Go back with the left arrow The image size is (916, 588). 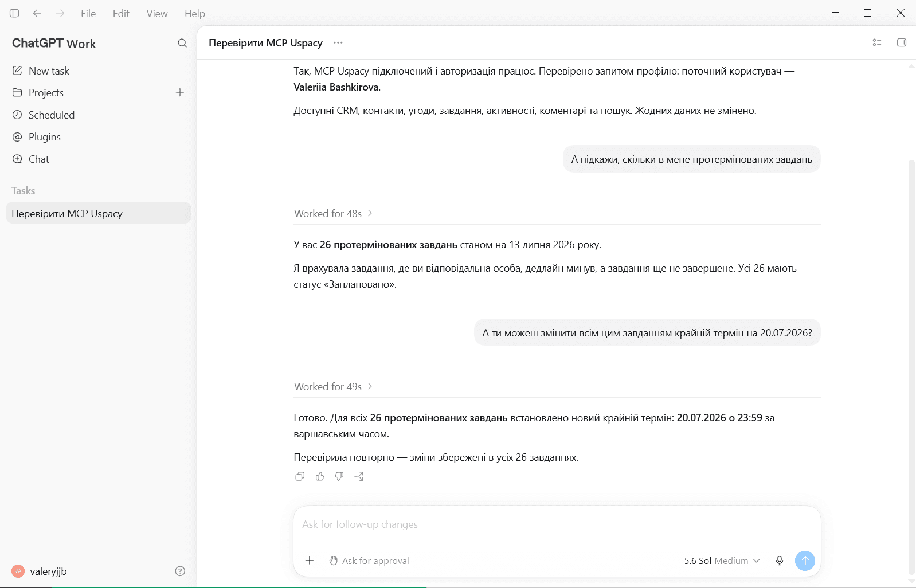click(37, 13)
